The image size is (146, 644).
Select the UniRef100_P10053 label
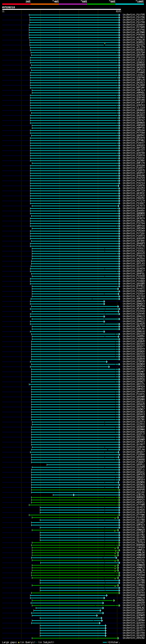coord(134,517)
